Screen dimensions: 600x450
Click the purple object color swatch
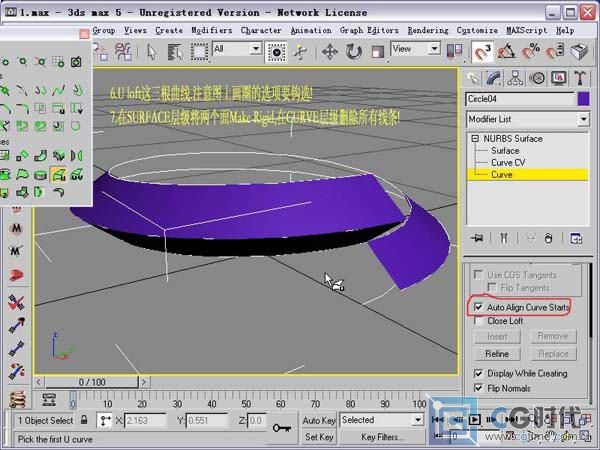coord(583,99)
